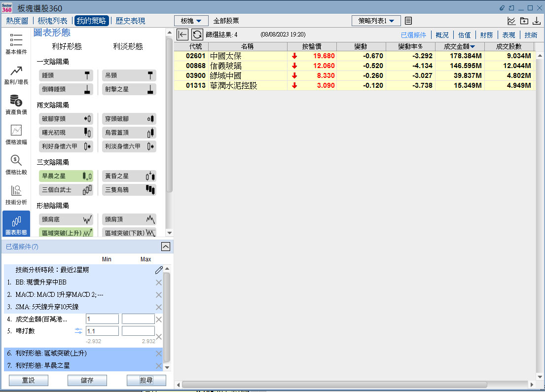Toggle the 區域突破(上升) pattern

[66, 233]
